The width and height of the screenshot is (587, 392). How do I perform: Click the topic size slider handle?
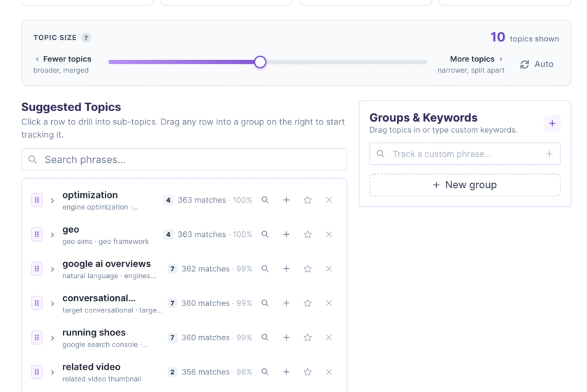(x=260, y=62)
